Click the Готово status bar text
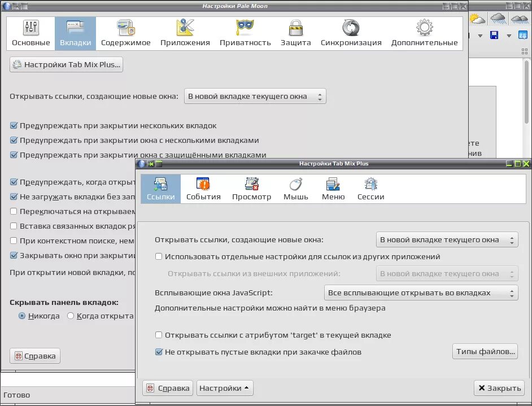Viewport: 532px width, 406px height. coord(16,395)
